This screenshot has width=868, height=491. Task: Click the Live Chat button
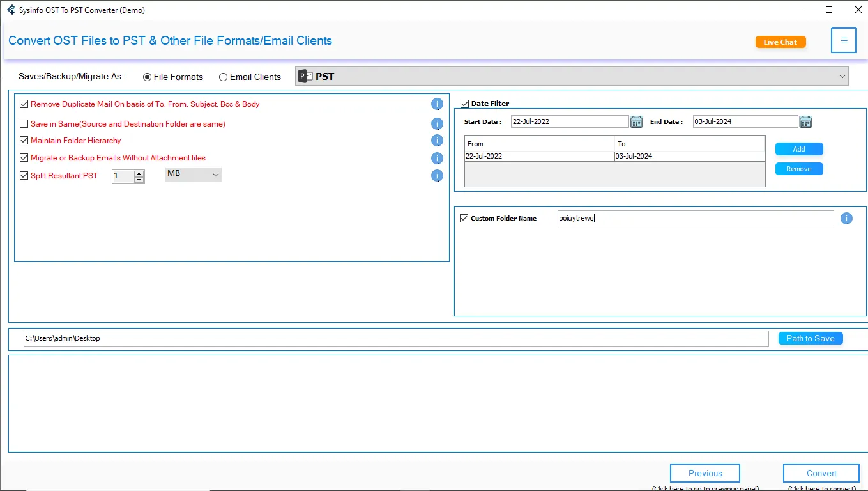780,42
